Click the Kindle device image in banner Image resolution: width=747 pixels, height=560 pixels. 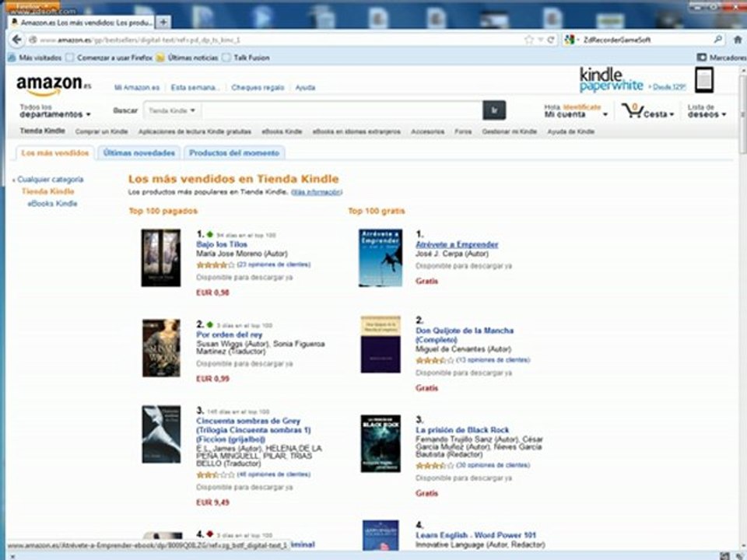pyautogui.click(x=704, y=80)
